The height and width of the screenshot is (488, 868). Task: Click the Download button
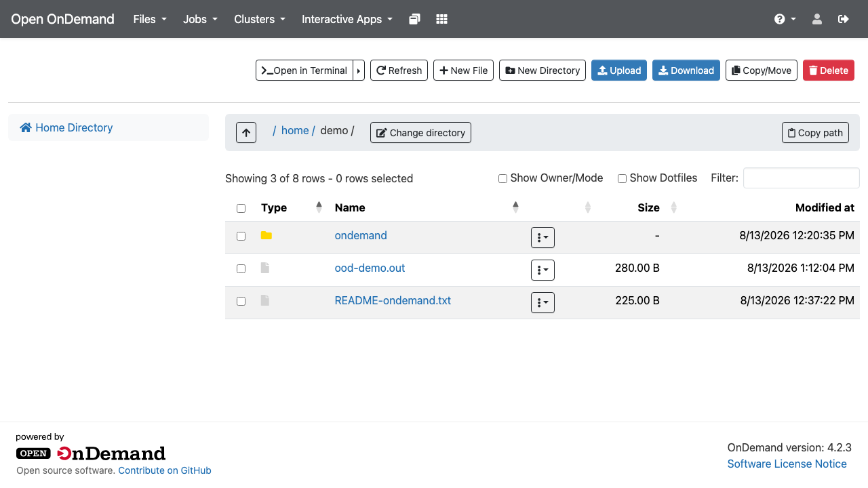686,70
